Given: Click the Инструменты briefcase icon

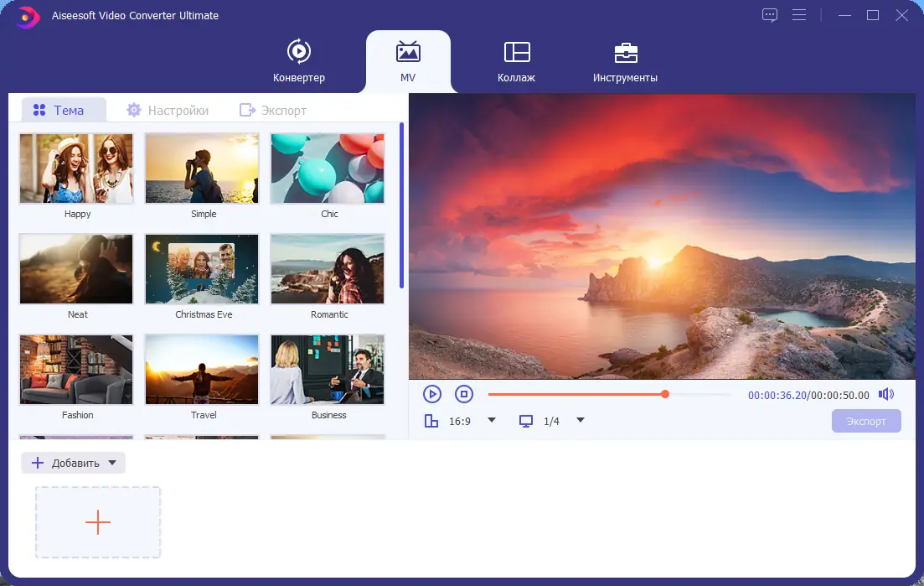Looking at the screenshot, I should [625, 53].
